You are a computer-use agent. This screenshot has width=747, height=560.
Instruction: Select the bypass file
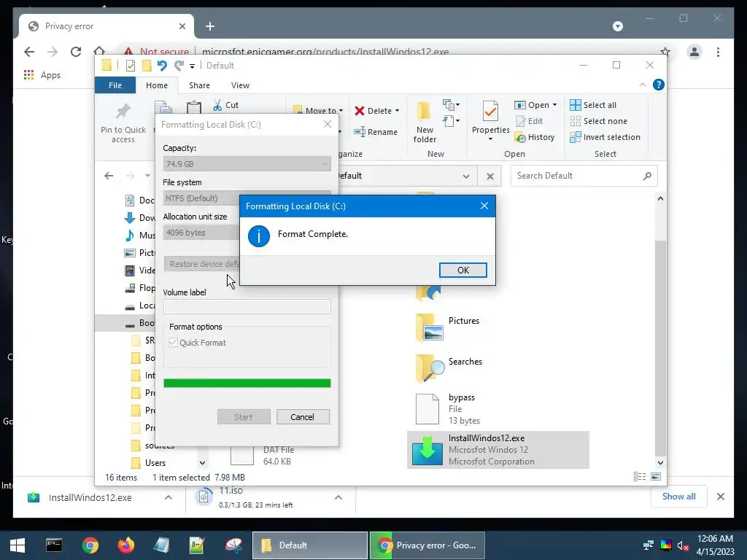coord(449,409)
